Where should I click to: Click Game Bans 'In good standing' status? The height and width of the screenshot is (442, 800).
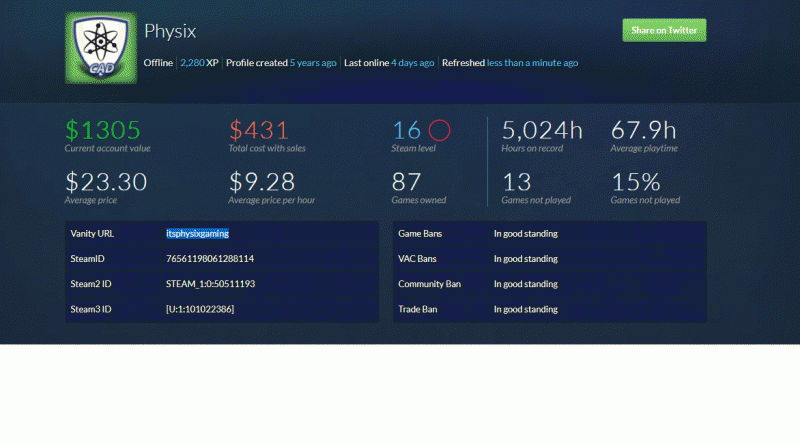[526, 234]
